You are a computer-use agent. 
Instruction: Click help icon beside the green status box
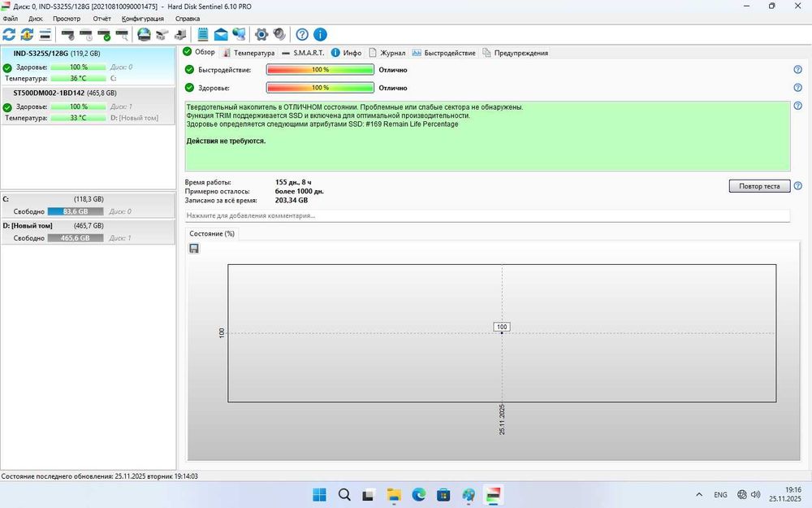pyautogui.click(x=797, y=106)
